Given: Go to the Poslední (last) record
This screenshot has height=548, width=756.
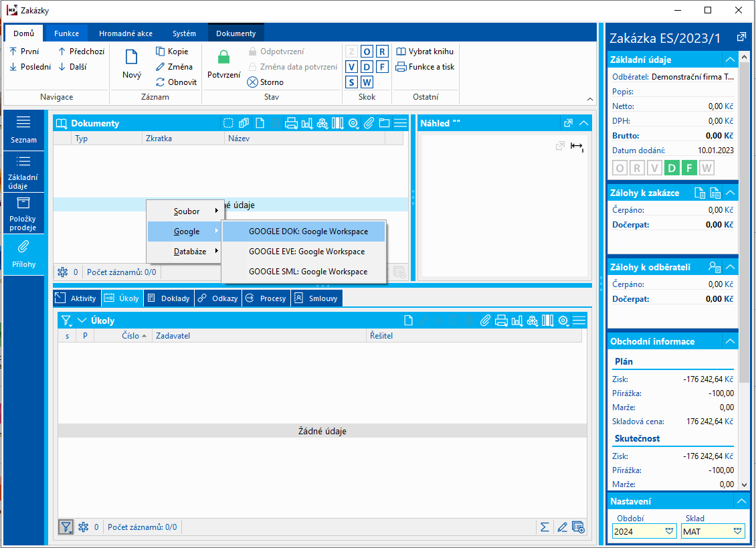Looking at the screenshot, I should pos(30,66).
